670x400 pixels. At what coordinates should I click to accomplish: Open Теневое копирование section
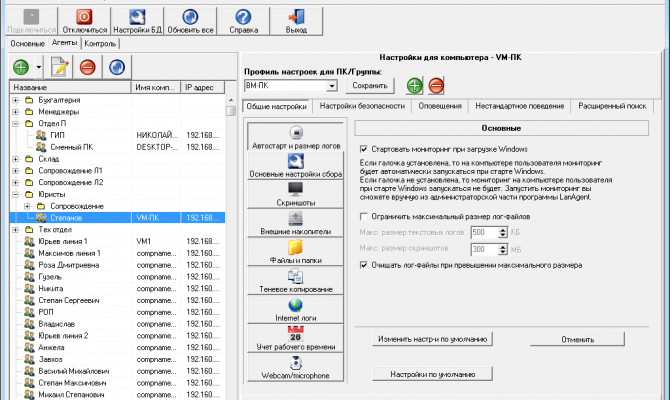pos(296,280)
